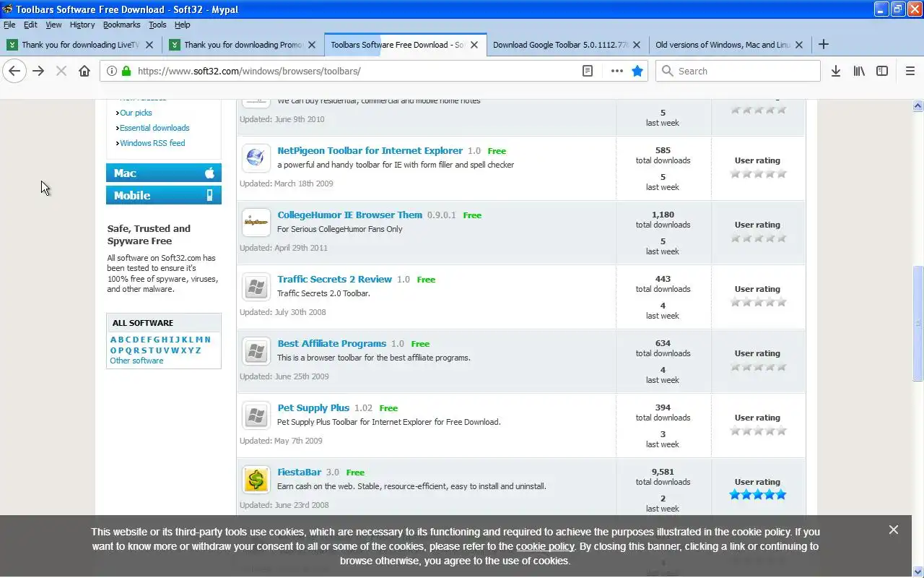Open the View menu

point(53,25)
